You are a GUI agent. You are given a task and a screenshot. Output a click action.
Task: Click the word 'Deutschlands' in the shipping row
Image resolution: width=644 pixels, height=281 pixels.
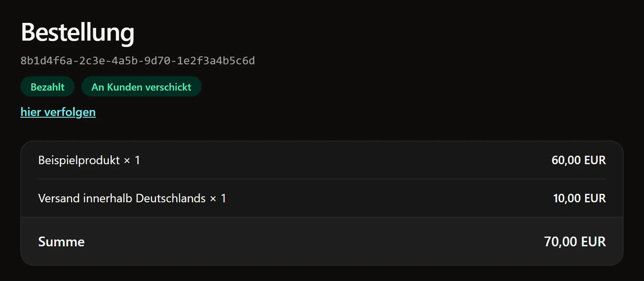click(171, 198)
